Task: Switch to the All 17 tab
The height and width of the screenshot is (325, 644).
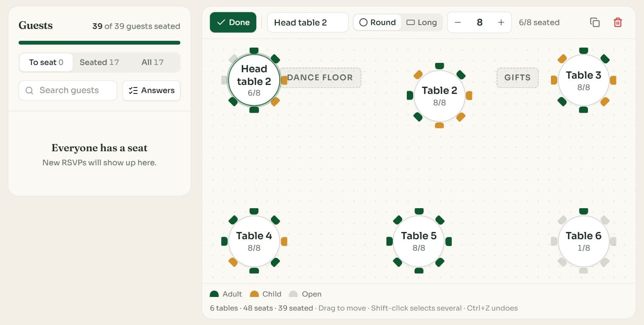Action: click(153, 62)
